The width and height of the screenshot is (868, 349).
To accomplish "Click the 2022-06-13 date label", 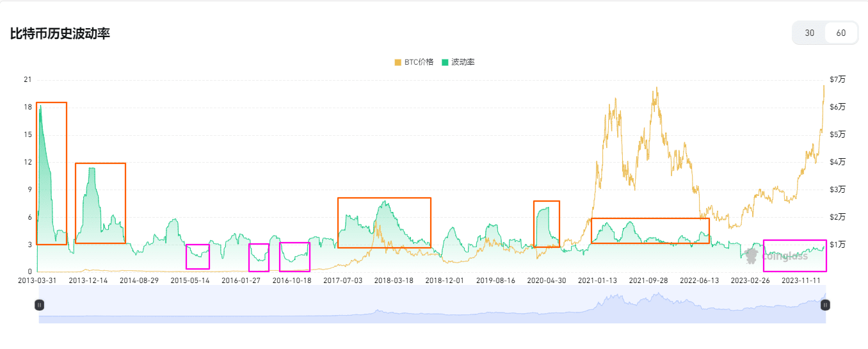I will pos(700,280).
